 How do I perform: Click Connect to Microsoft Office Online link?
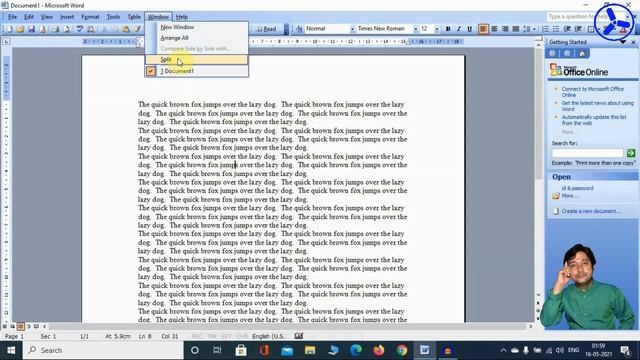click(592, 92)
